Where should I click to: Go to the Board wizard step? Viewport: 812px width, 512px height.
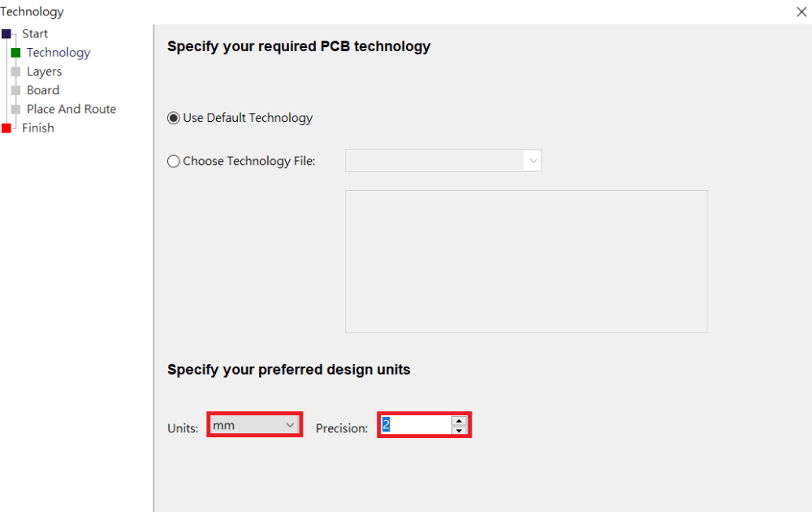pyautogui.click(x=43, y=90)
